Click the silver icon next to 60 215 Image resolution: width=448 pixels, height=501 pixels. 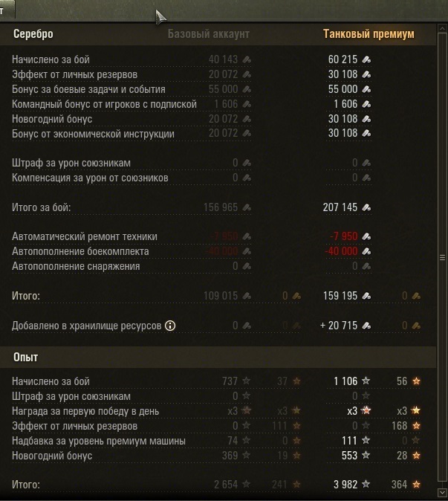point(366,59)
